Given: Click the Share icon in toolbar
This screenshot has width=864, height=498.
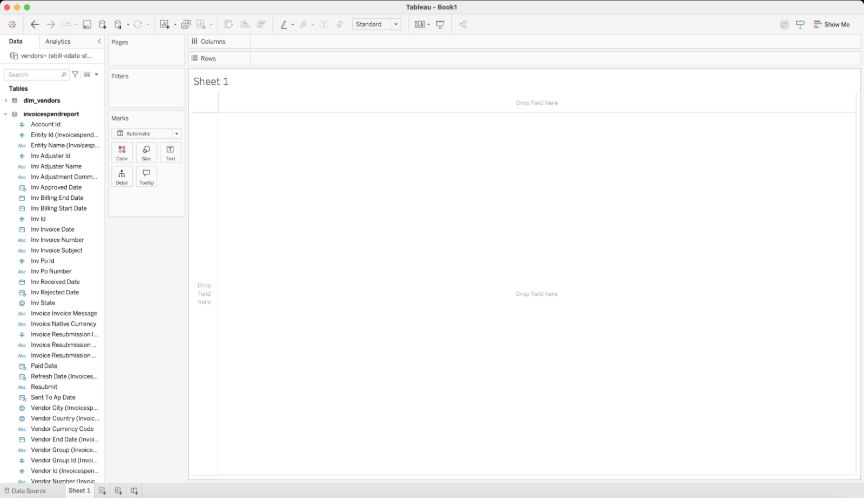Looking at the screenshot, I should [x=463, y=24].
